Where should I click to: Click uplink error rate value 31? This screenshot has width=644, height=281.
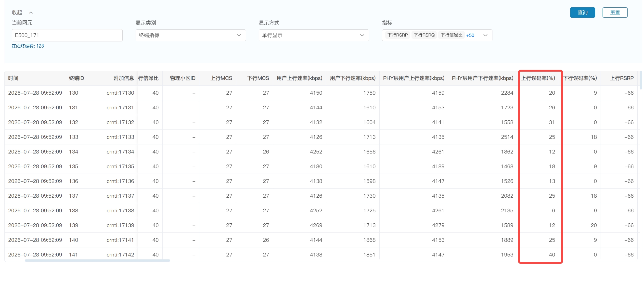[x=552, y=123]
